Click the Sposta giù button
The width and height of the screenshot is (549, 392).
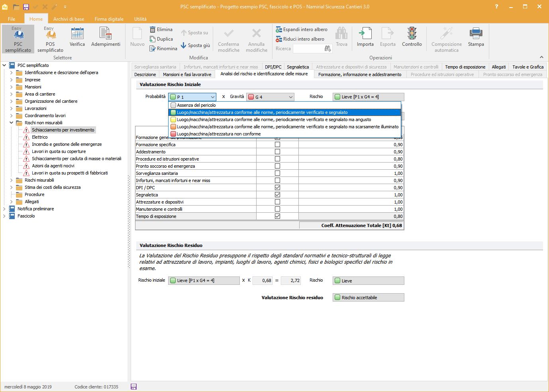[195, 45]
